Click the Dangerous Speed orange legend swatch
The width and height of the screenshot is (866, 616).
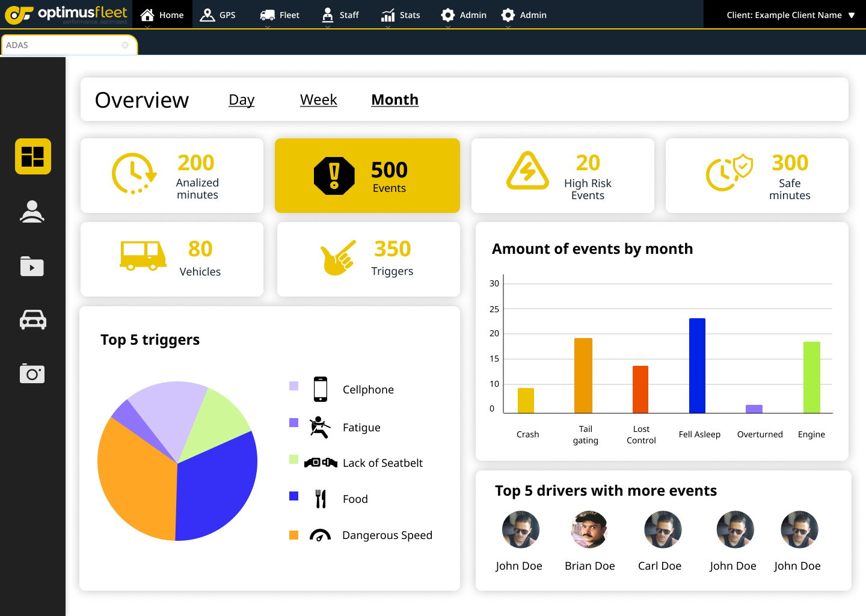(x=293, y=535)
